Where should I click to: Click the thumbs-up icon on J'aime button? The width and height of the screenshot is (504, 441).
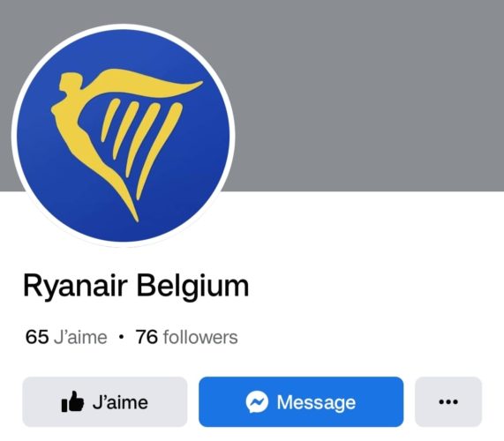[72, 401]
